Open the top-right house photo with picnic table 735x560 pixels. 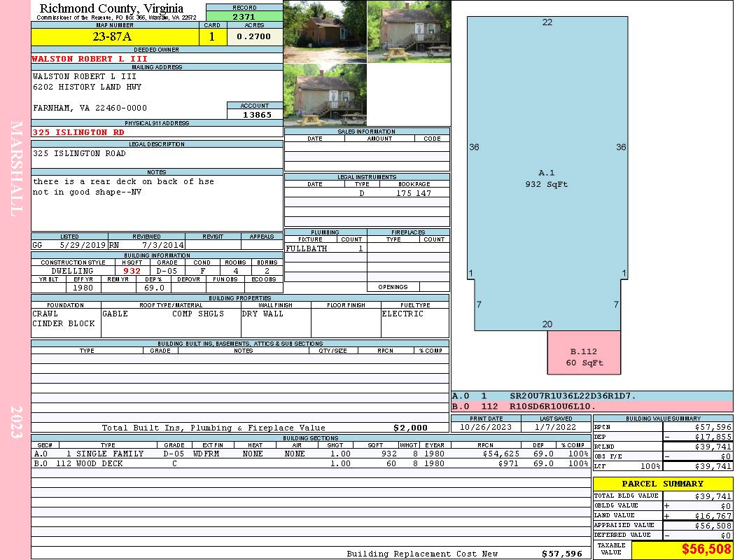(409, 31)
